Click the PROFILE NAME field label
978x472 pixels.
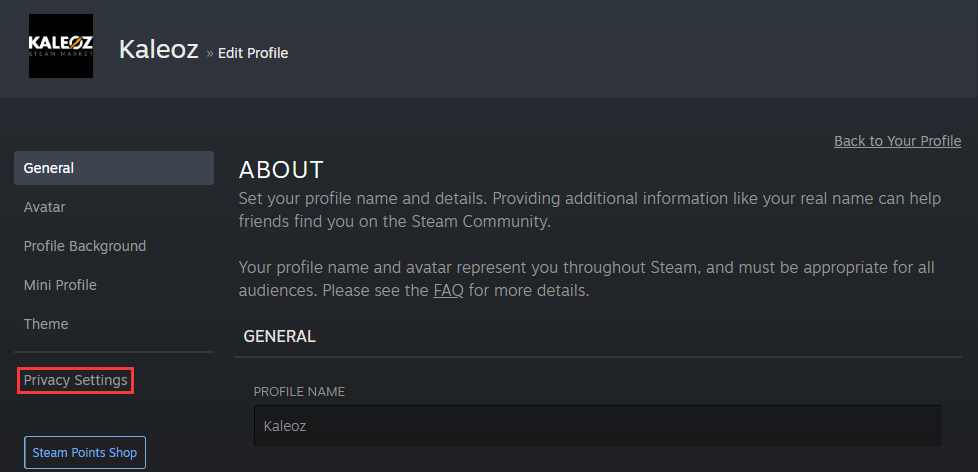point(299,392)
